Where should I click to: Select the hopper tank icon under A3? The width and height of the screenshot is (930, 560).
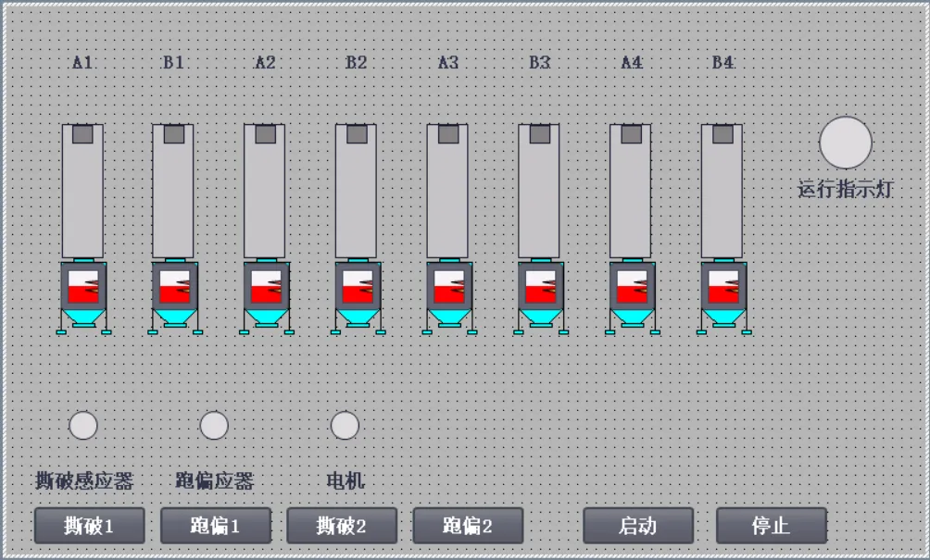(x=449, y=297)
